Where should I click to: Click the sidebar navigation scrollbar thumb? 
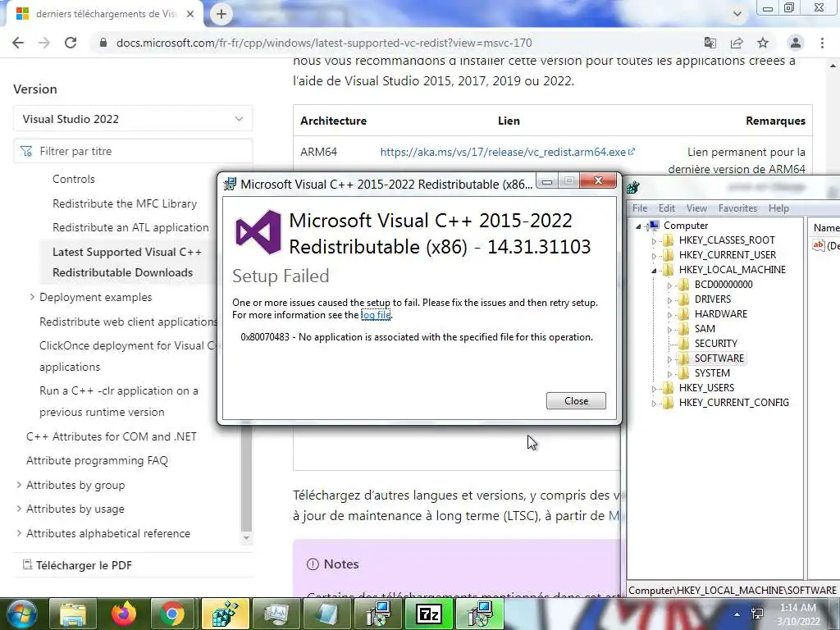coord(246,476)
